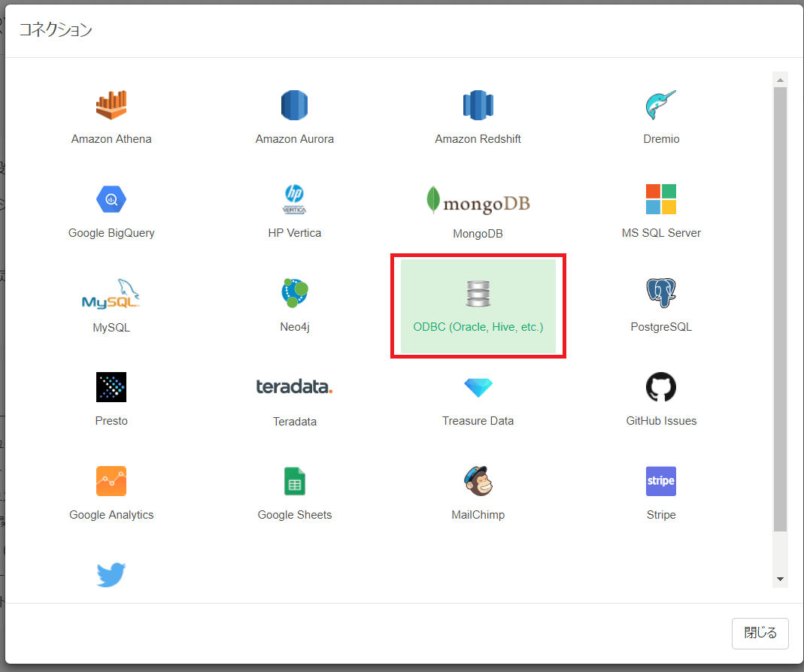This screenshot has height=672, width=804.
Task: Click the GitHub Issues label
Action: point(661,421)
